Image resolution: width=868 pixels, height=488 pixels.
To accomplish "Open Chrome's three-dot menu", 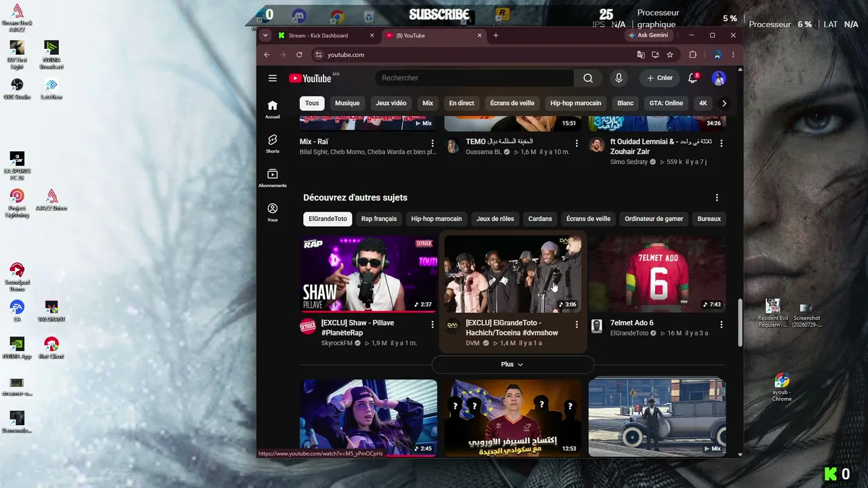I will click(733, 55).
